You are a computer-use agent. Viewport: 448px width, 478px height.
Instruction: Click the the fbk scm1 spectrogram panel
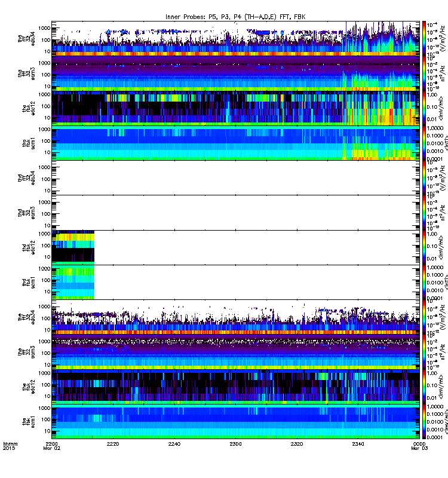pyautogui.click(x=235, y=422)
